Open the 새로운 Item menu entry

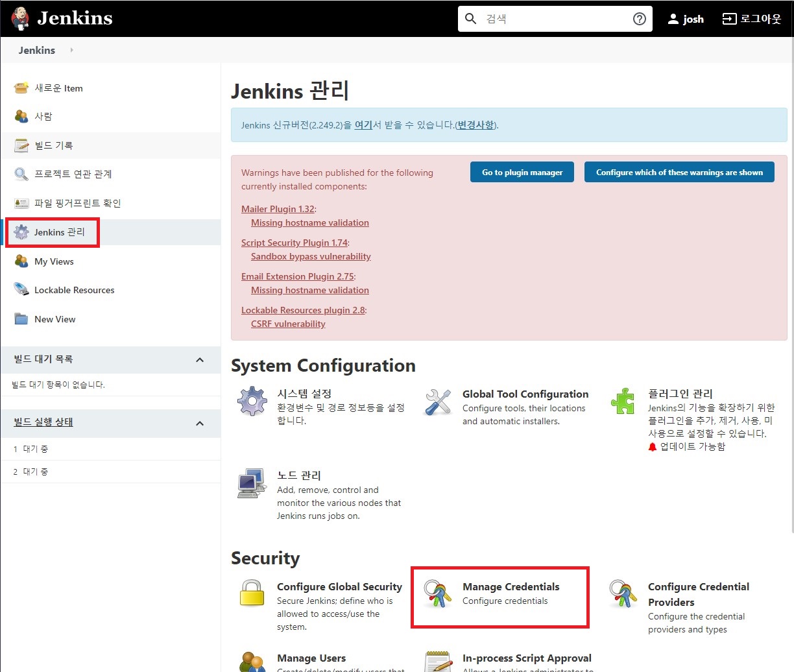point(58,88)
